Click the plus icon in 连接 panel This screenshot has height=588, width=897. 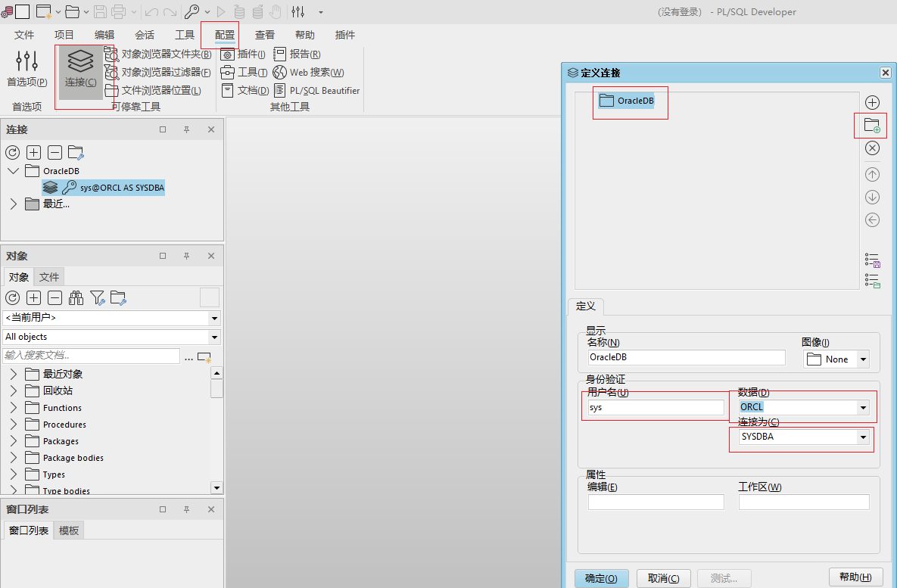34,152
